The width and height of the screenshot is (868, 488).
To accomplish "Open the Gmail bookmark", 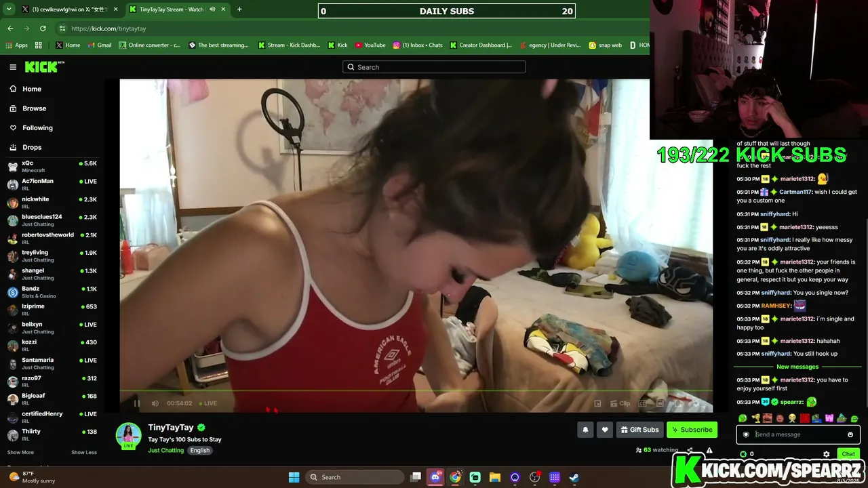I will tap(99, 45).
